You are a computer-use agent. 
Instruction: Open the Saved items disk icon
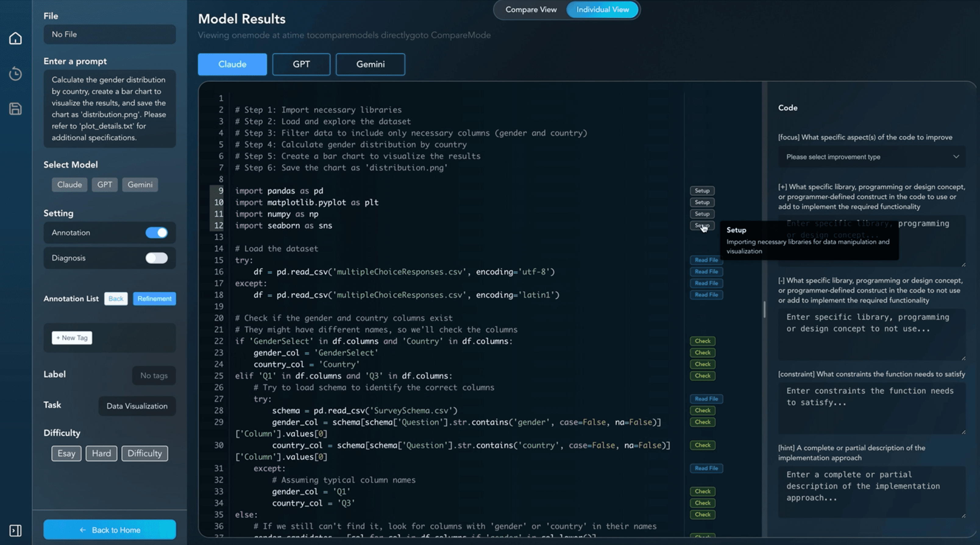coord(15,109)
